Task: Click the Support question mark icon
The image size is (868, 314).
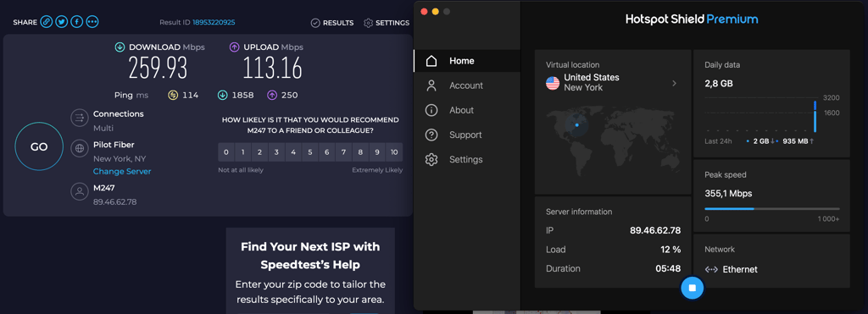Action: pyautogui.click(x=431, y=135)
